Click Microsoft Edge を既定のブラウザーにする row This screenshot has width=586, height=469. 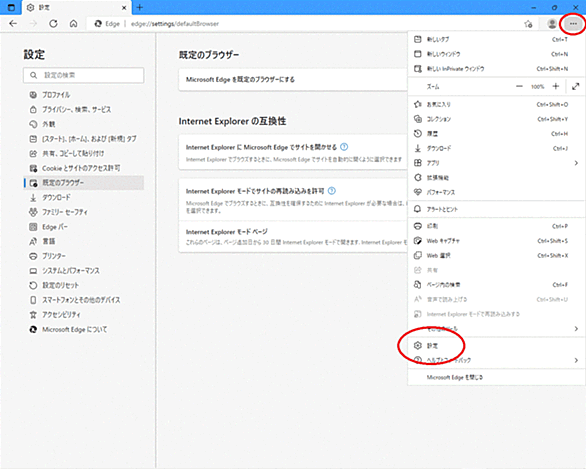(x=293, y=80)
